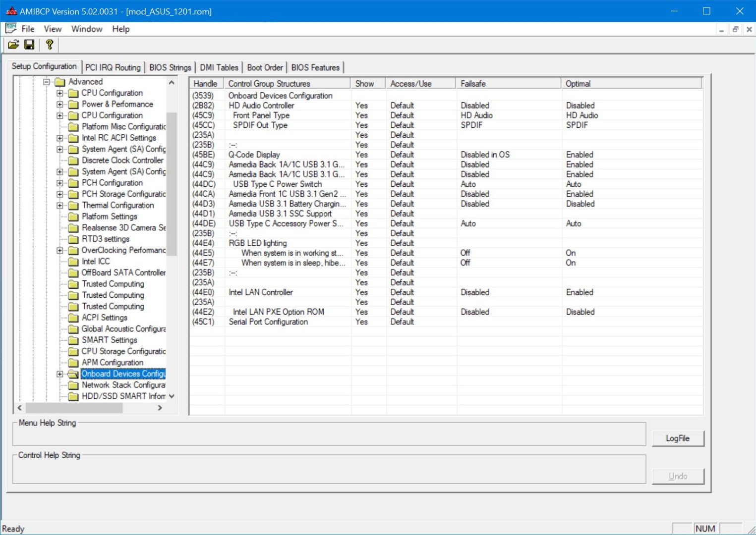Screen dimensions: 756x535
Task: Click the tree's horizontal scrollbar right arrow
Action: point(160,408)
